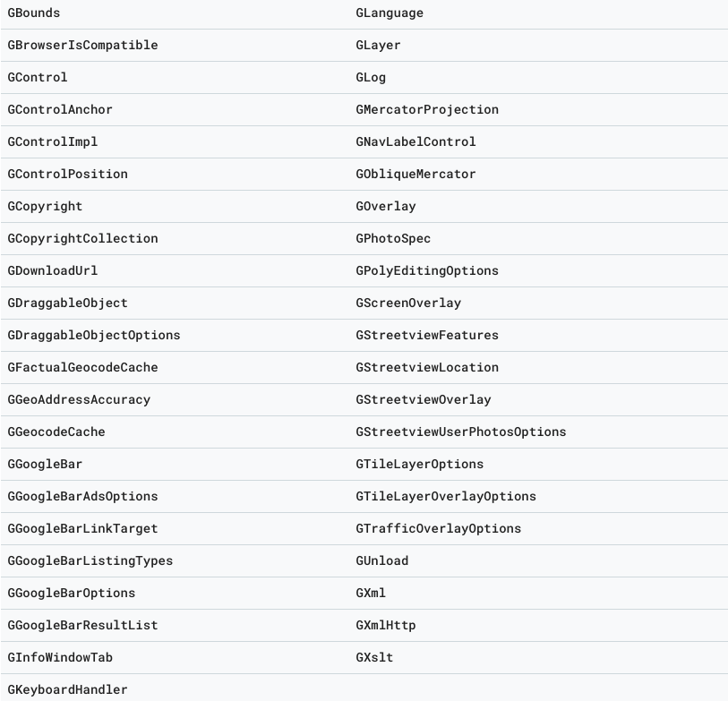This screenshot has height=701, width=728.
Task: Navigate to GGoogleBarListingTypes
Action: 90,561
